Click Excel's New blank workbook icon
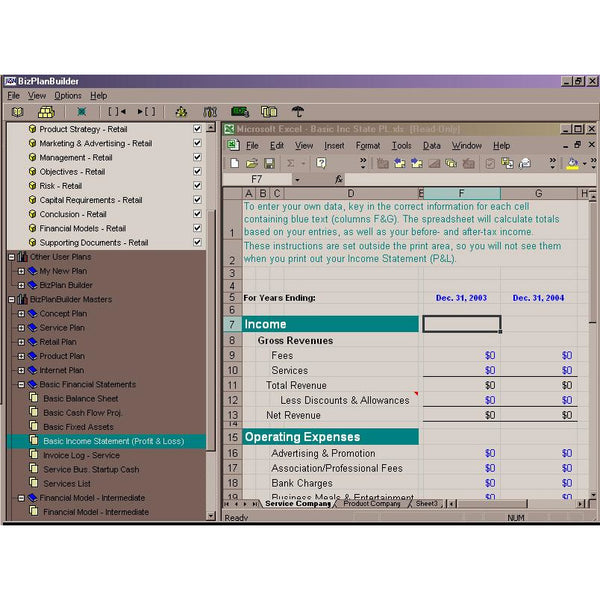Screen dimensions: 600x600 coord(234,163)
